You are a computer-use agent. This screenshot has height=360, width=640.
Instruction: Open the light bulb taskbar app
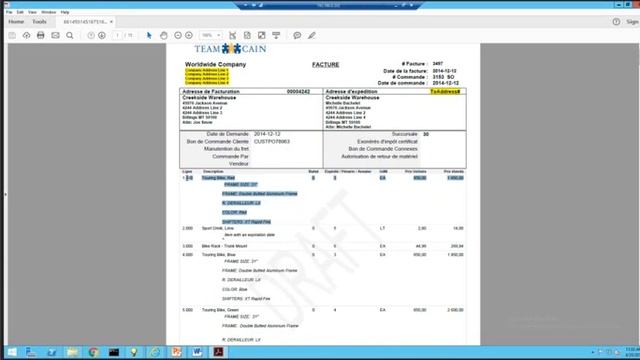(x=134, y=352)
